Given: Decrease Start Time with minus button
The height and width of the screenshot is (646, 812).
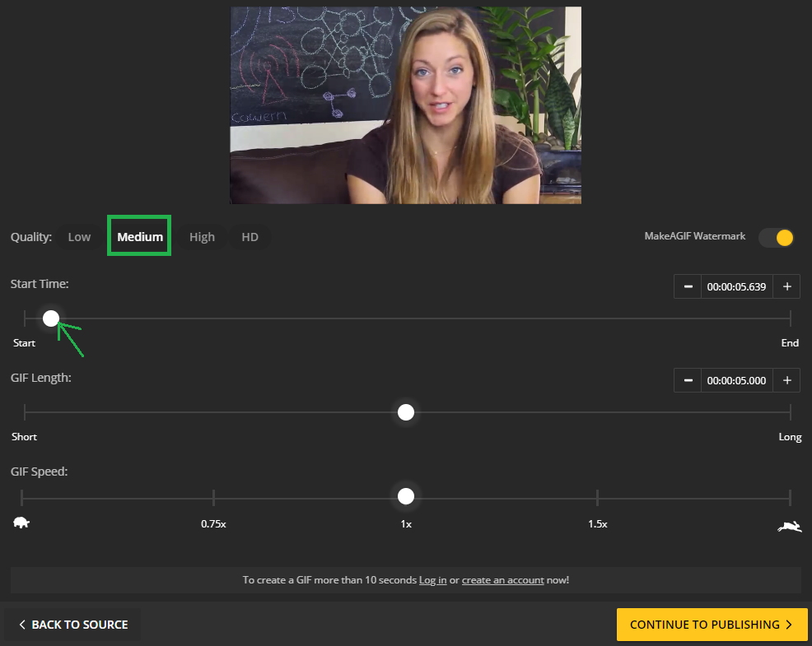Looking at the screenshot, I should click(x=688, y=286).
